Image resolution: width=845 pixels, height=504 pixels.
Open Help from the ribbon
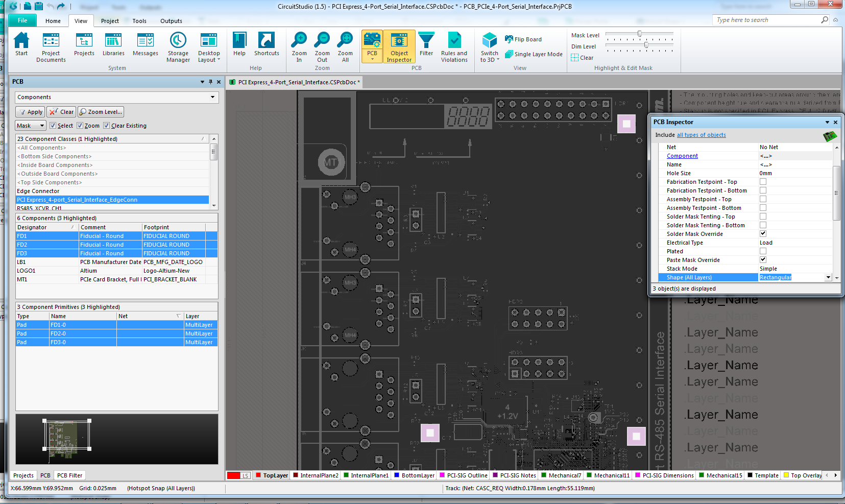239,44
